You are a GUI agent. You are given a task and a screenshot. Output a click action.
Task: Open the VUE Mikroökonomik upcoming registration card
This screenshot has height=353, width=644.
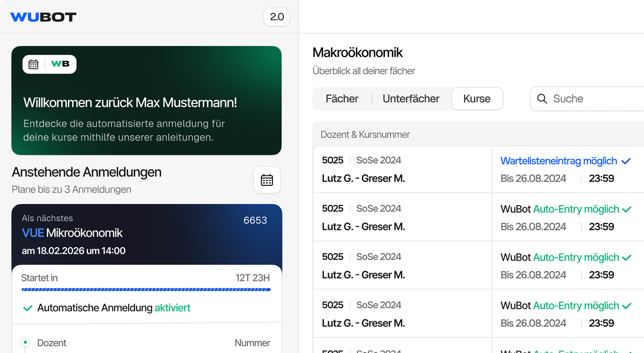click(x=146, y=234)
